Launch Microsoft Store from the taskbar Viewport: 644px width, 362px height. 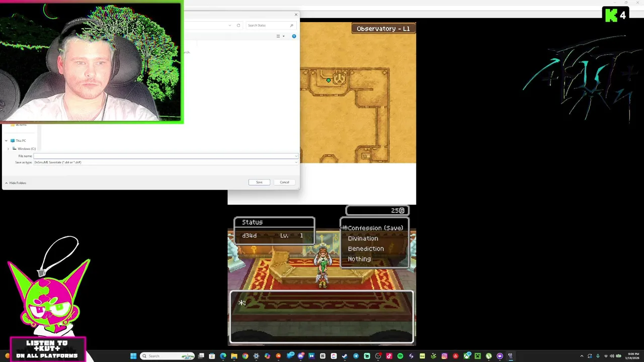pos(212,356)
